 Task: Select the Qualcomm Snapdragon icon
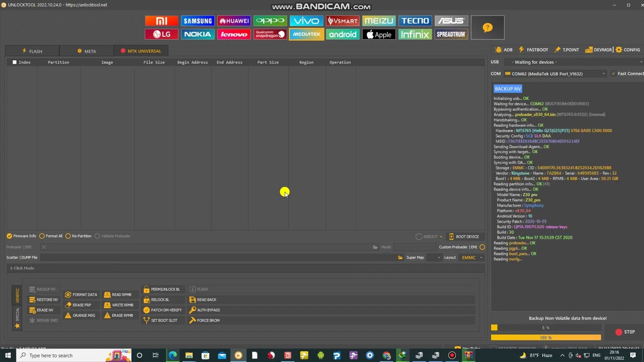click(x=270, y=34)
